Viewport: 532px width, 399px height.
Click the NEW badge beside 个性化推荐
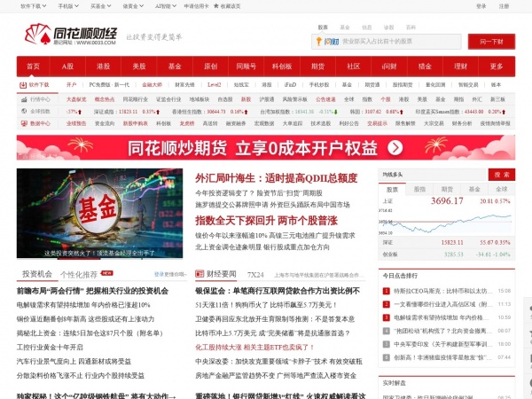point(107,273)
